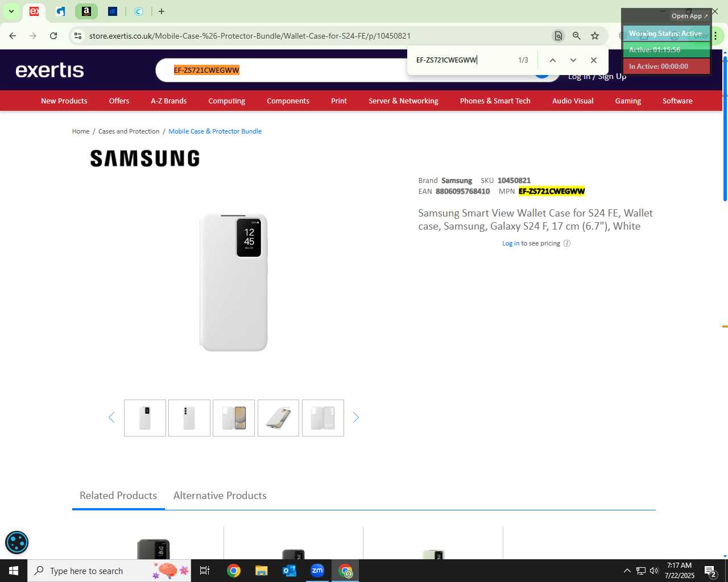Click the Windows taskbar search box
This screenshot has width=728, height=582.
coord(110,571)
